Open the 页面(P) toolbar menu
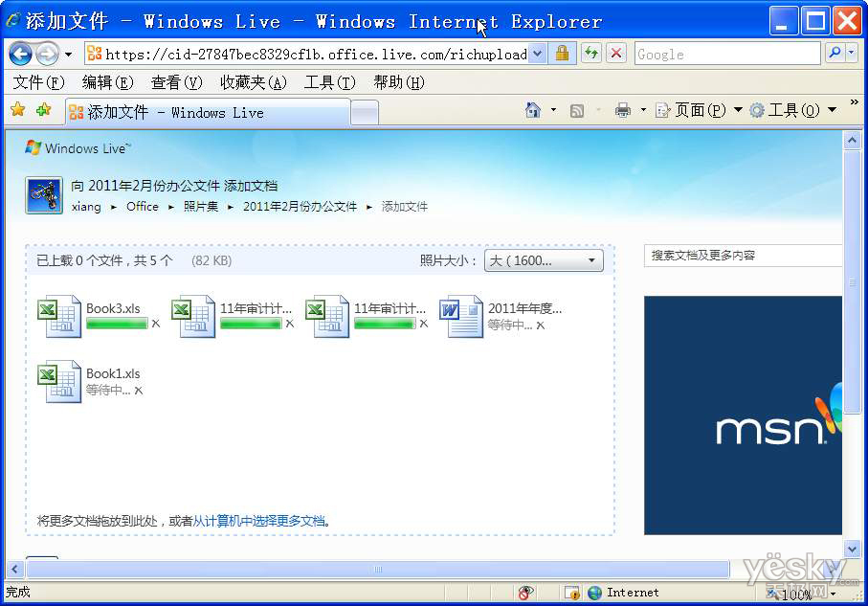The width and height of the screenshot is (868, 606). click(x=699, y=110)
